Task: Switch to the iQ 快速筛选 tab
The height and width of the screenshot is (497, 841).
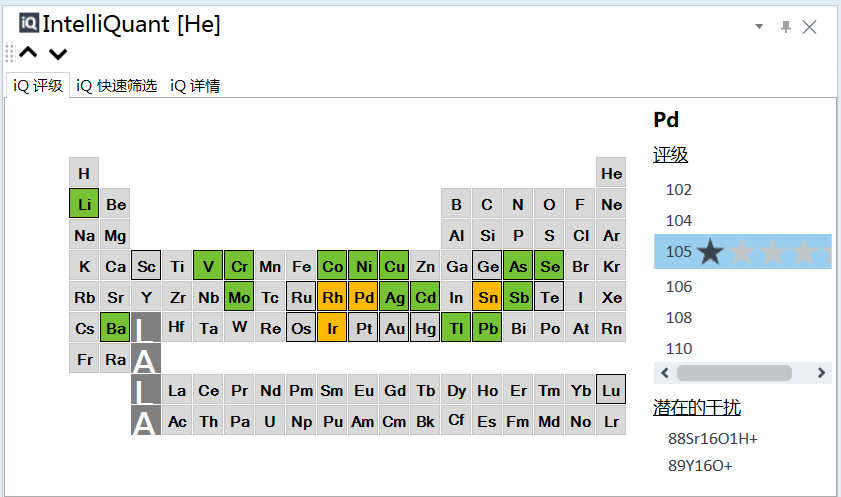Action: point(116,86)
